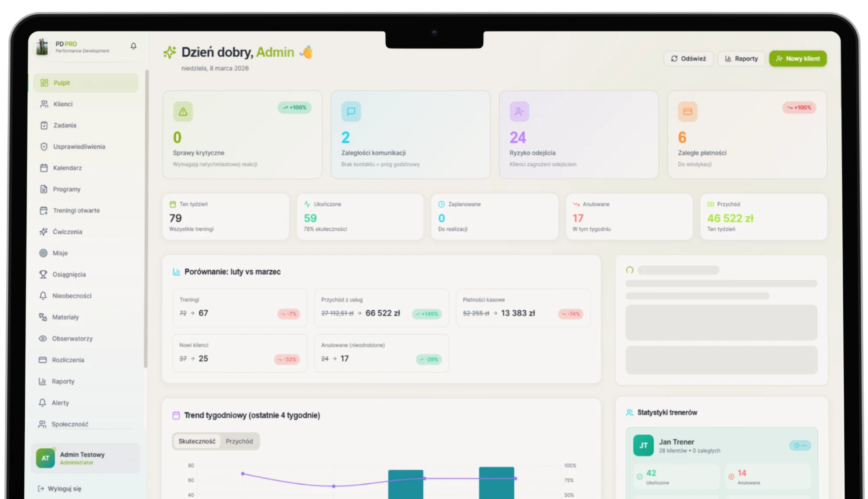
Task: Switch chart to Skuteczność tab
Action: click(197, 441)
